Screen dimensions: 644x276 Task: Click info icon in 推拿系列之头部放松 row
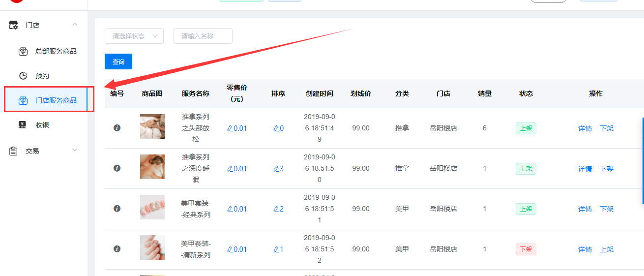pyautogui.click(x=117, y=128)
